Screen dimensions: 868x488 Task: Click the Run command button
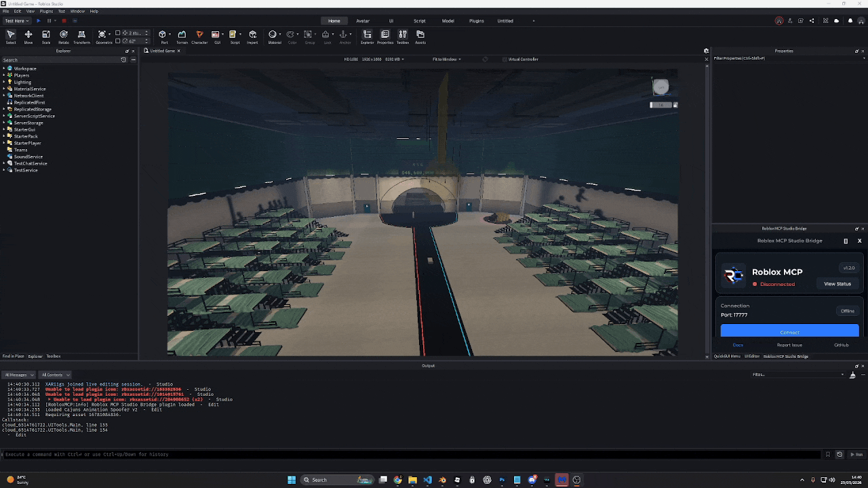(857, 454)
